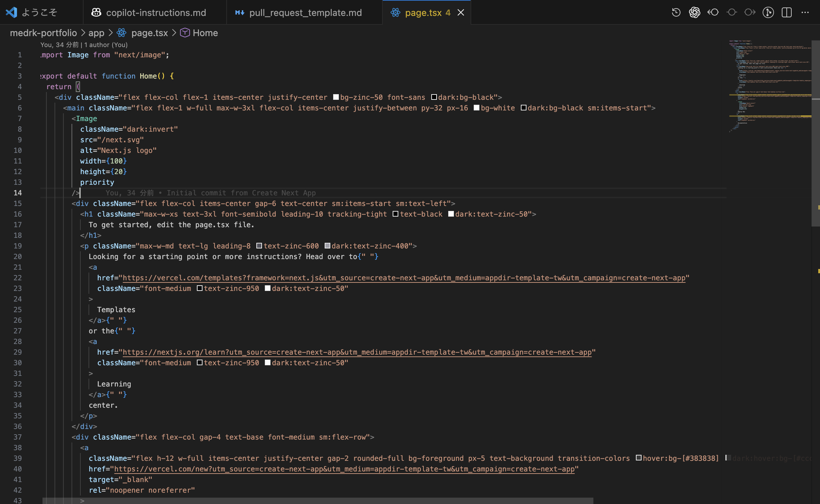Click the 'Initial commit from Create Next App' blame

pyautogui.click(x=241, y=193)
